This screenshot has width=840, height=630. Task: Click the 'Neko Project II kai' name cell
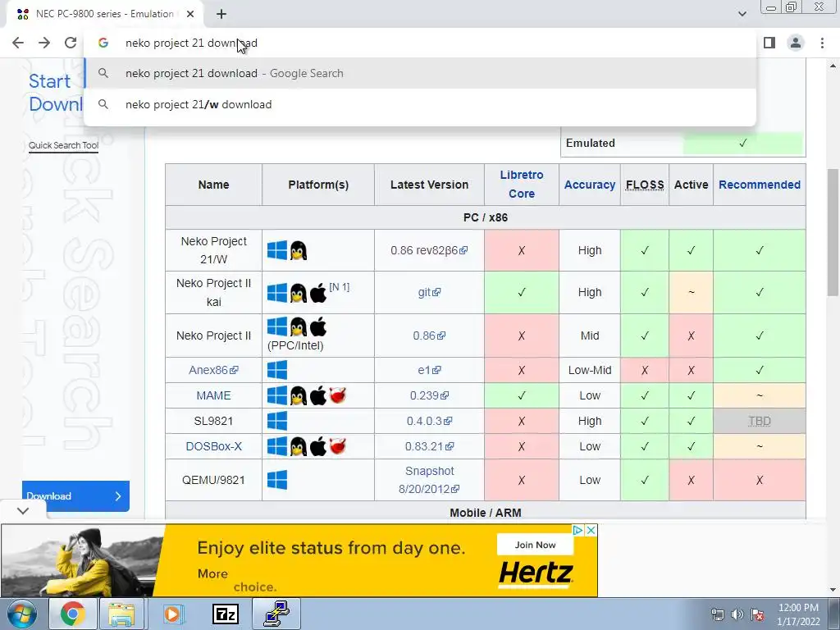pyautogui.click(x=213, y=293)
